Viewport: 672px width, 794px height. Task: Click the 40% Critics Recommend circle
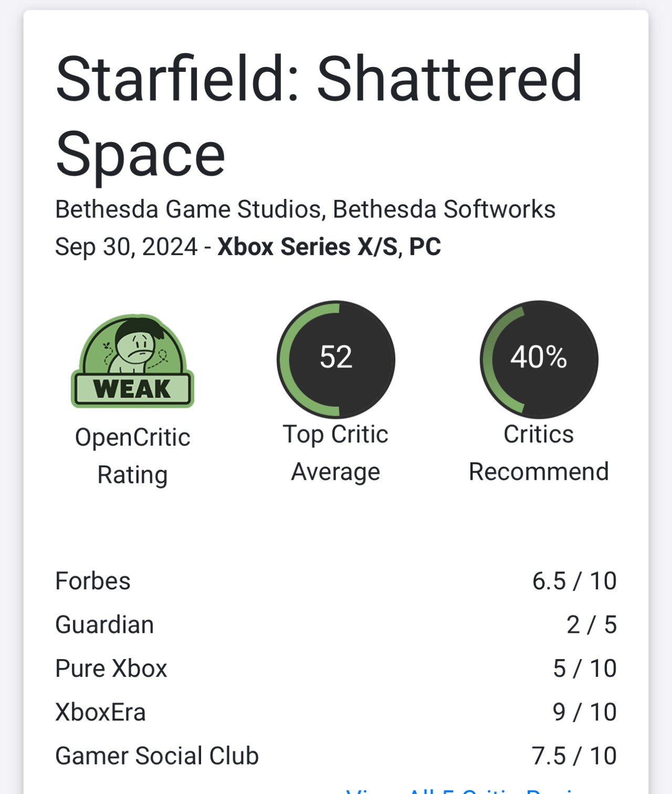pos(539,359)
